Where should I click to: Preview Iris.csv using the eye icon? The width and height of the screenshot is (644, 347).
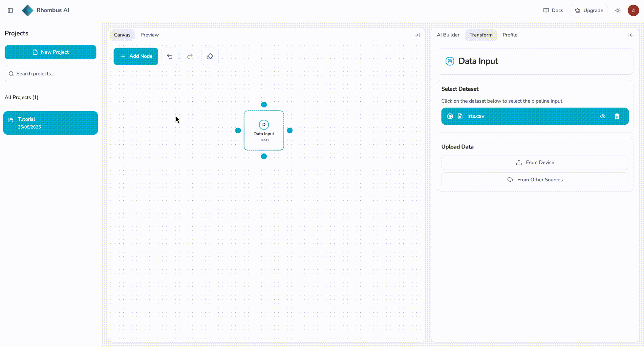[603, 116]
